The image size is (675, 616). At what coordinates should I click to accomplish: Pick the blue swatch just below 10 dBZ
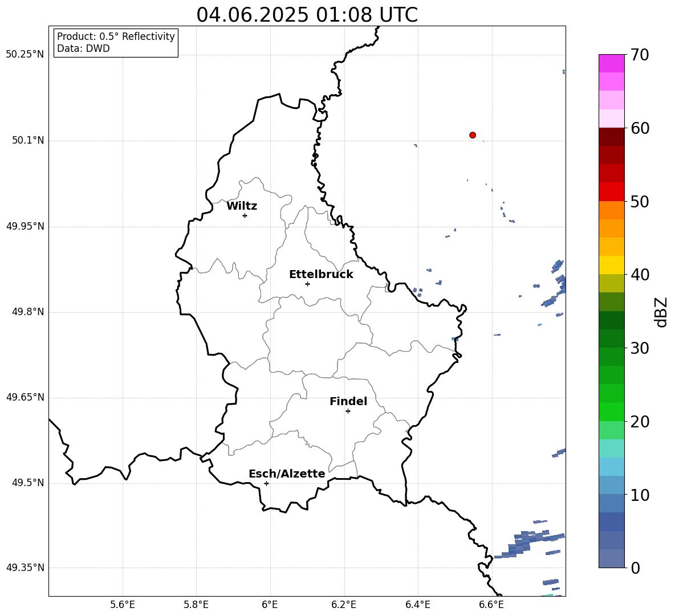tap(612, 503)
